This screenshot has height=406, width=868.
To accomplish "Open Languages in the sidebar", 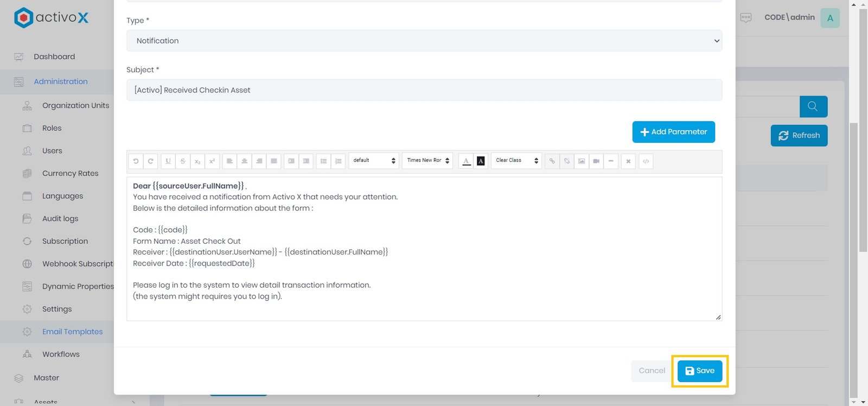I will coord(62,196).
